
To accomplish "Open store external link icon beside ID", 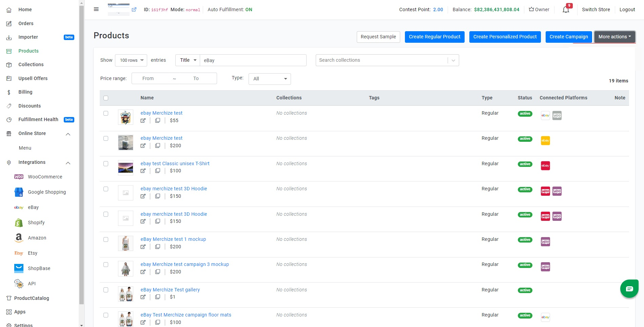I will point(134,9).
